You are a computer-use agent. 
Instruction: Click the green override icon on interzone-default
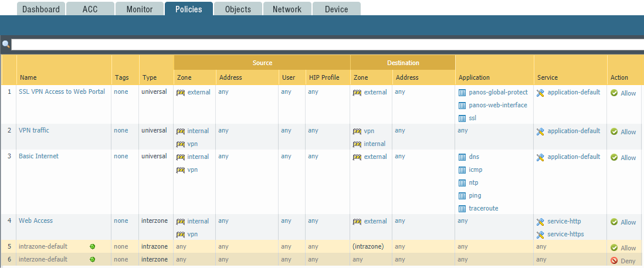pos(93,259)
